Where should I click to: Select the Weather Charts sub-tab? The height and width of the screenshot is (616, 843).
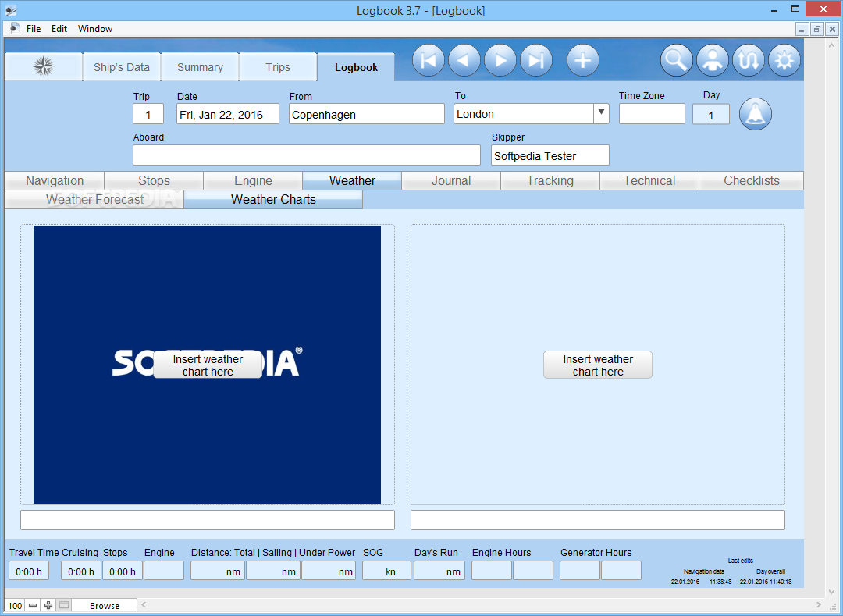tap(273, 199)
